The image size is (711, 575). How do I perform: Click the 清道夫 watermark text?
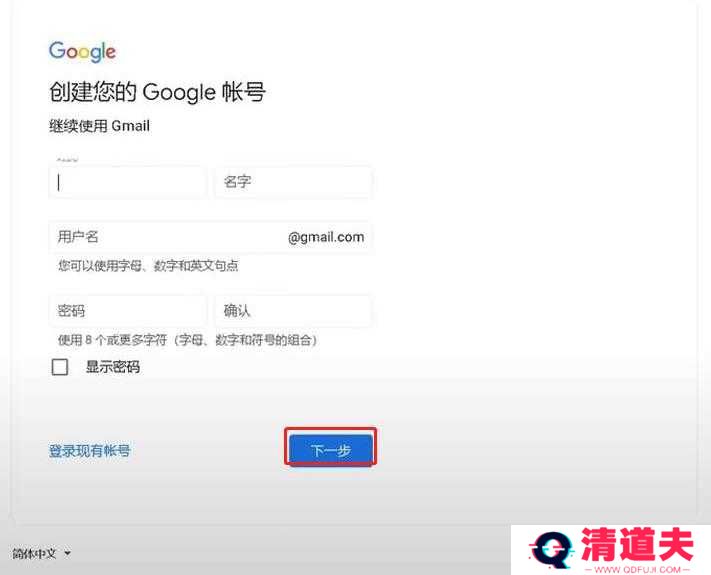[x=637, y=545]
